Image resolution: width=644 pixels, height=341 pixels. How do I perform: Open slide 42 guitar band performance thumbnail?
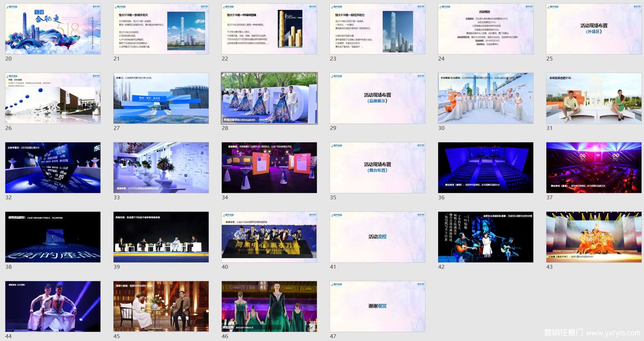[486, 237]
